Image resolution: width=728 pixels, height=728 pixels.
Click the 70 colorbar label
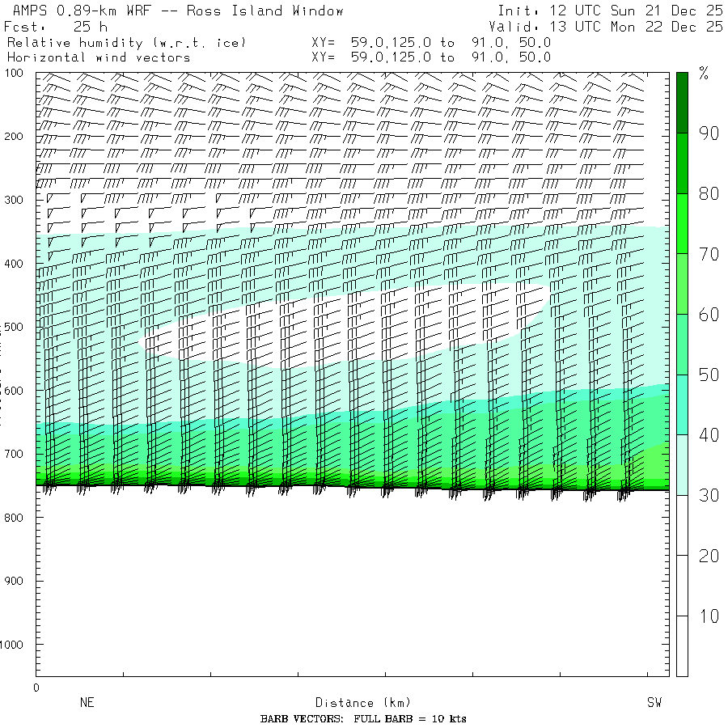[709, 255]
